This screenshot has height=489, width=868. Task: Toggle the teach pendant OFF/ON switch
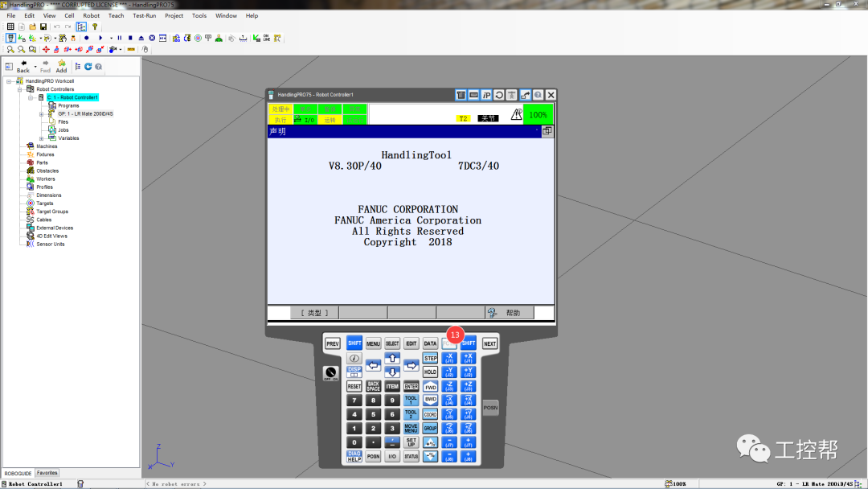330,372
